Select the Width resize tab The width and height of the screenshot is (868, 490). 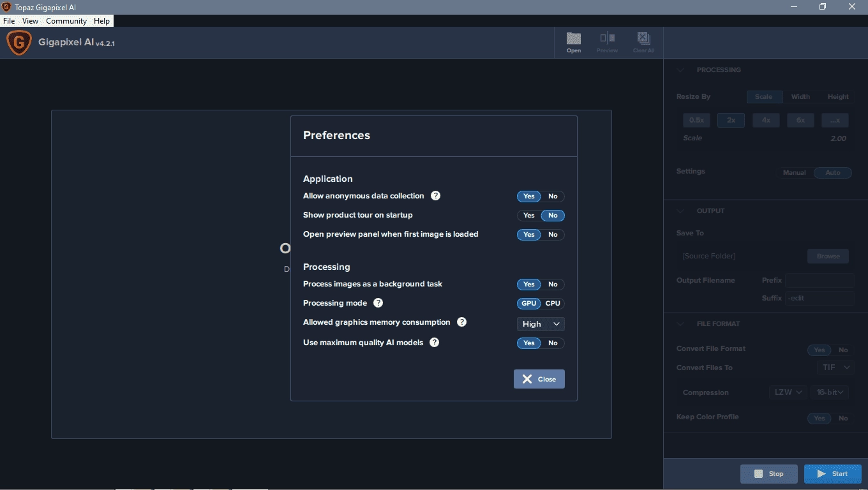[800, 97]
